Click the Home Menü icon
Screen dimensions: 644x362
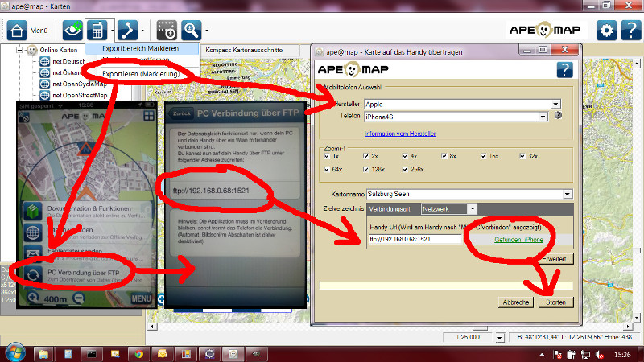pos(17,31)
